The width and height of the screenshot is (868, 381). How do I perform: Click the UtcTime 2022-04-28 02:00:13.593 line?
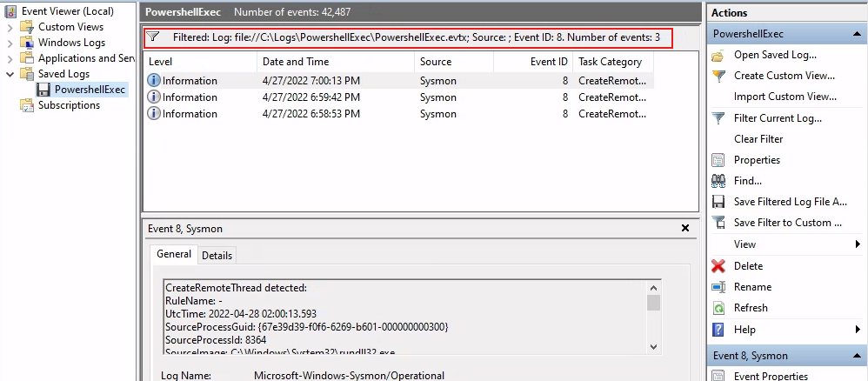[x=241, y=313]
